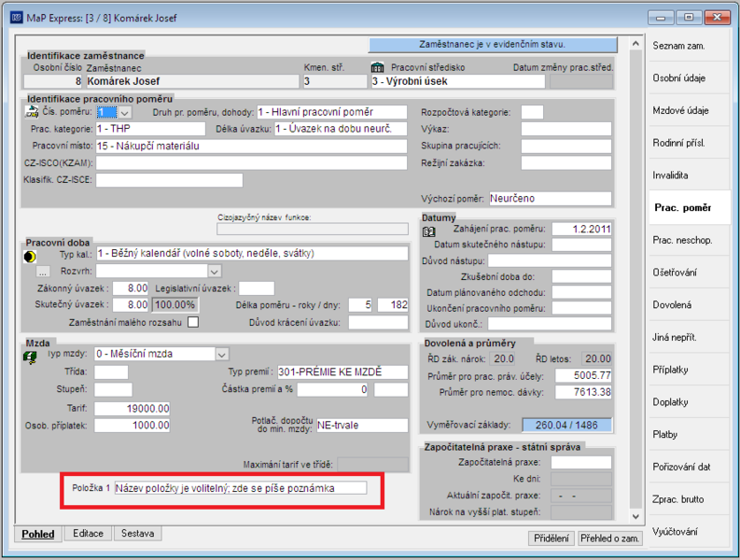The width and height of the screenshot is (740, 560).
Task: Click the scroll up arrow
Action: tap(635, 44)
